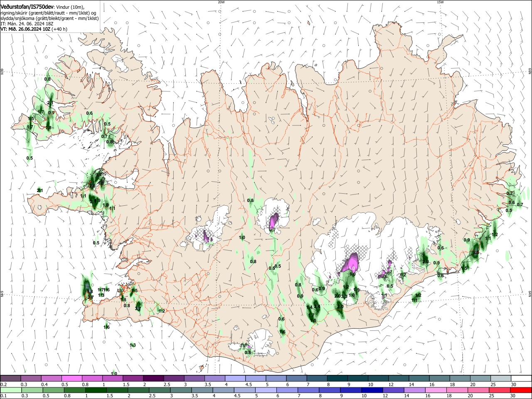Pick the rain legend 1.5–2 swatch
Screen dimensions: 532x399
(118, 390)
